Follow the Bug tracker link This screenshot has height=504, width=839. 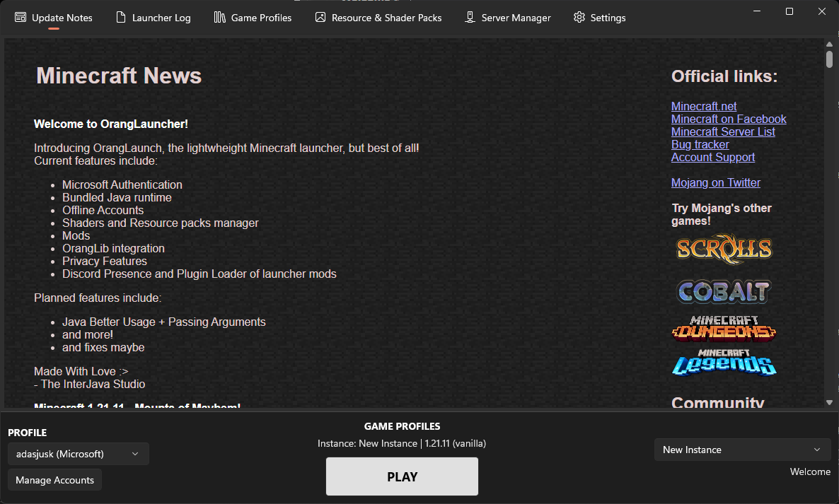pos(700,144)
